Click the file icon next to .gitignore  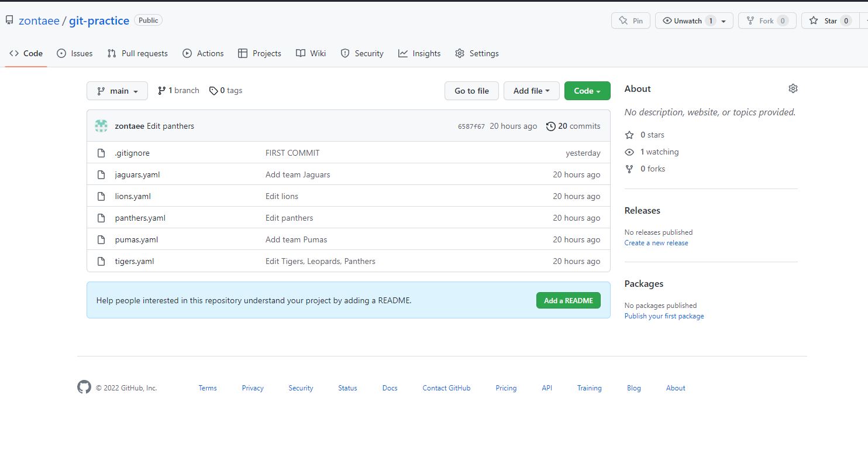click(x=101, y=153)
